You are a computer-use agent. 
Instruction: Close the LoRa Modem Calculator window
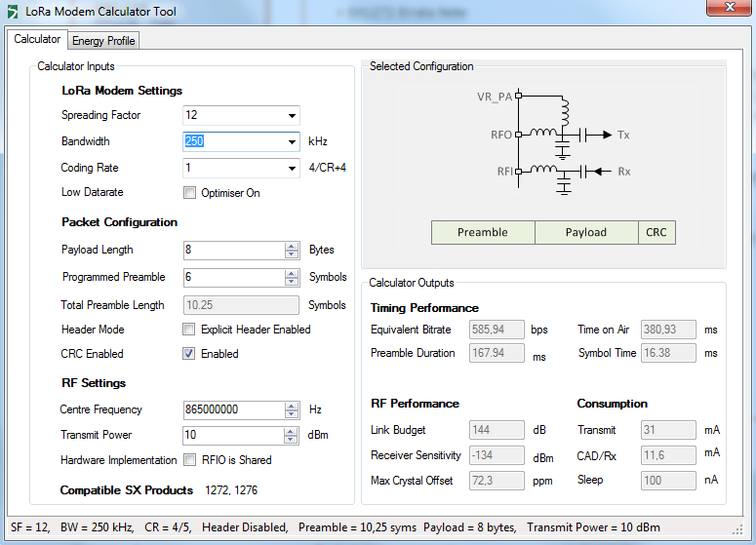pos(730,7)
